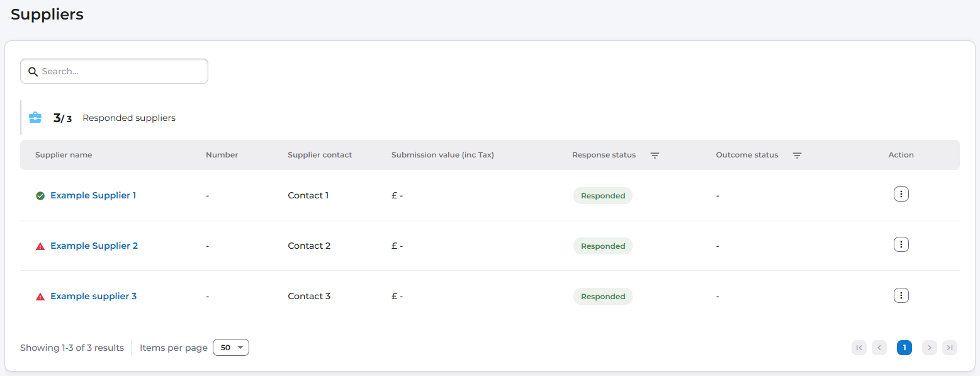Filter by Outcome status icon
980x376 pixels.
[x=797, y=156]
